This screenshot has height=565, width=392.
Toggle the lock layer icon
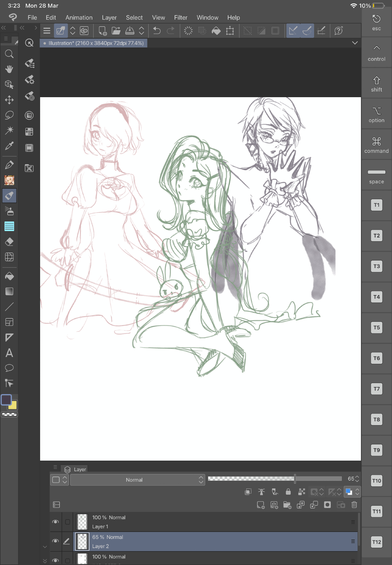click(x=288, y=492)
